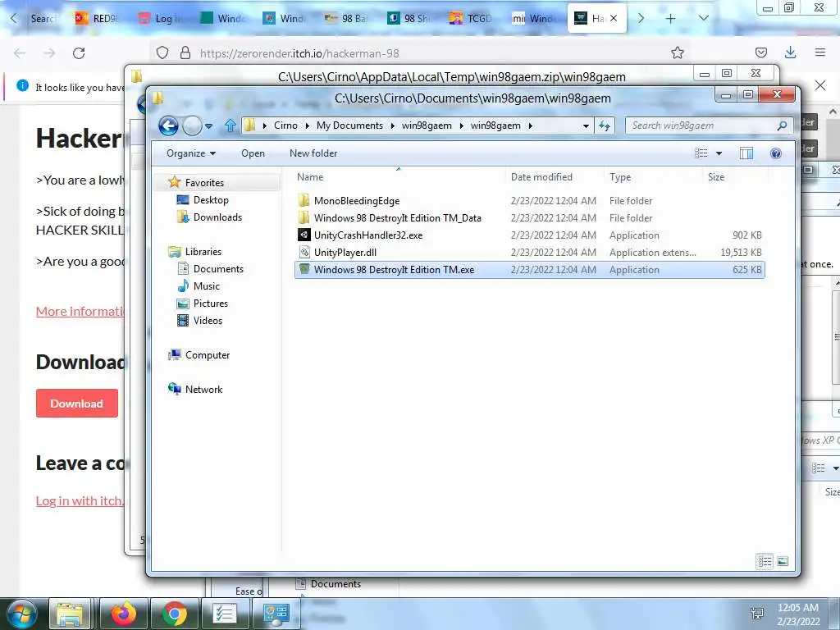Screen dimensions: 840x630
Task: Click the Explorer forward navigation button
Action: pos(192,126)
